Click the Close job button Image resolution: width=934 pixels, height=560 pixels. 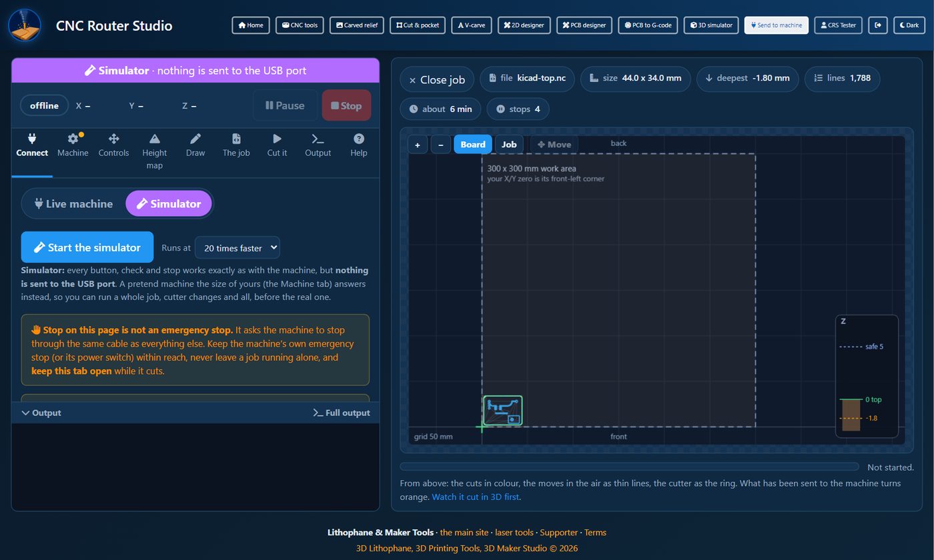click(x=437, y=79)
